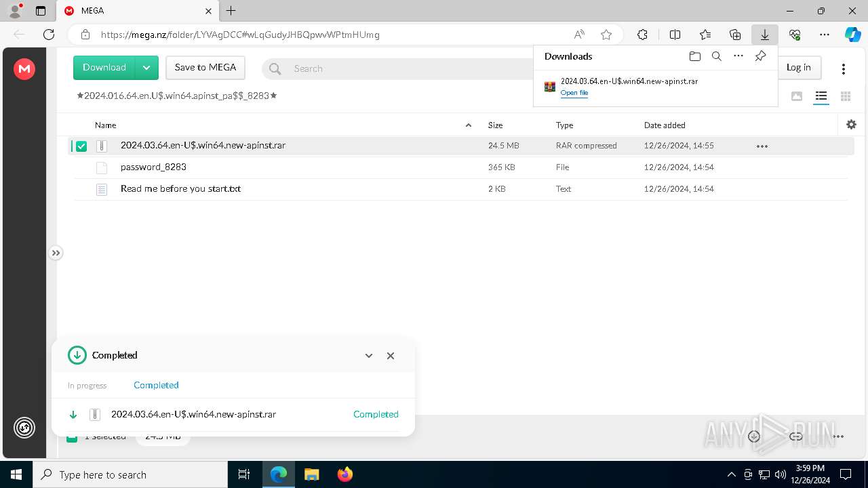Click completed rar transfer entry

(233, 414)
